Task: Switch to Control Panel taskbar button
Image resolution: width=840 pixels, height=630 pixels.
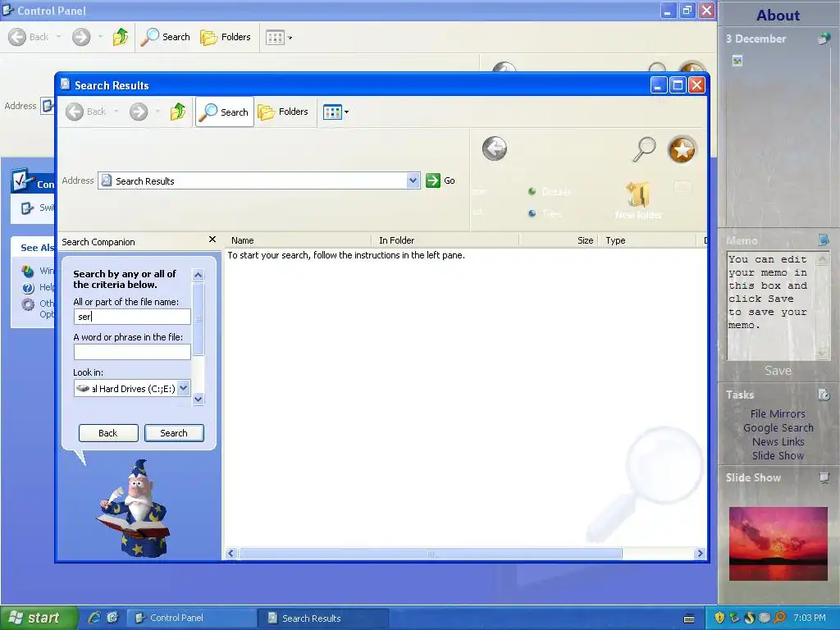Action: coord(191,618)
